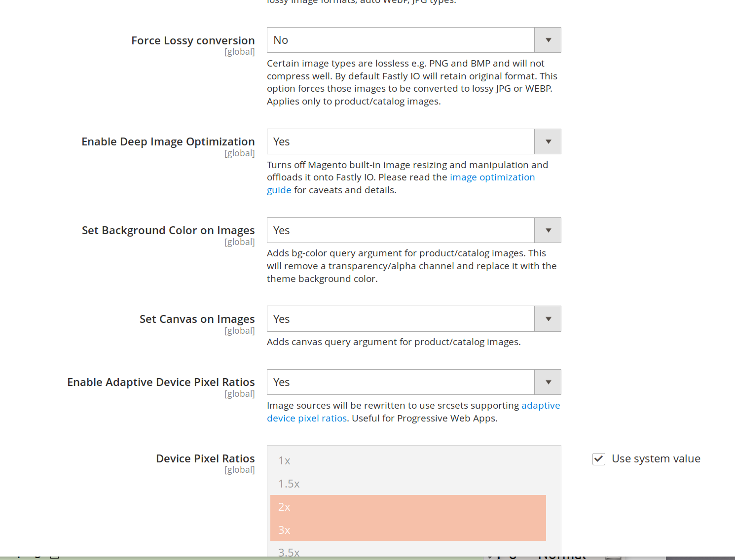Viewport: 735px width, 560px height.
Task: Choose the highlighted 3x pixel ratio option
Action: (x=284, y=530)
